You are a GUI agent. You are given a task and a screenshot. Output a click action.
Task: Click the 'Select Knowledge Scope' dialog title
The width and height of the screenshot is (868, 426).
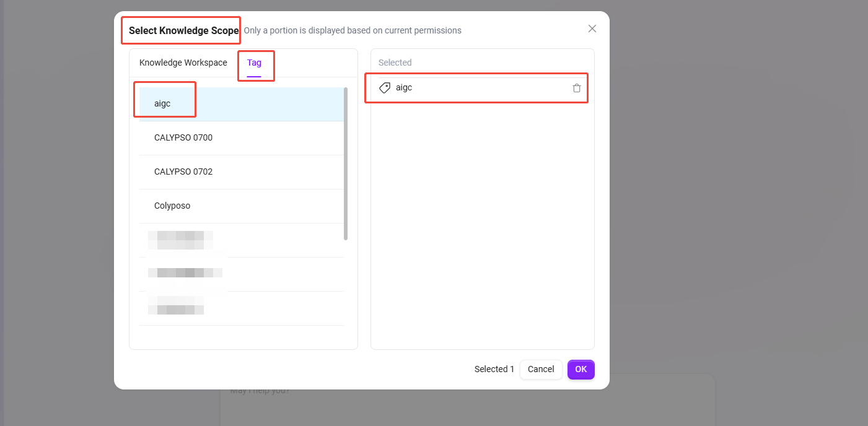point(183,30)
